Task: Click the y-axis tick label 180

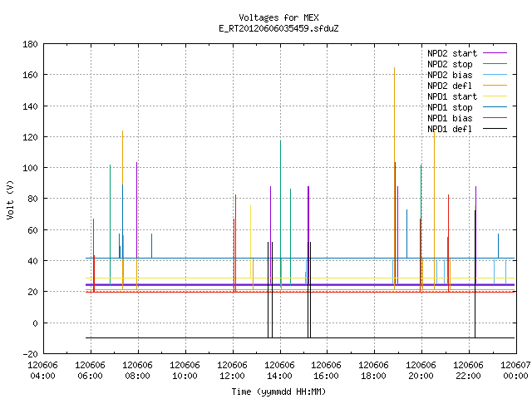Action: pos(30,44)
